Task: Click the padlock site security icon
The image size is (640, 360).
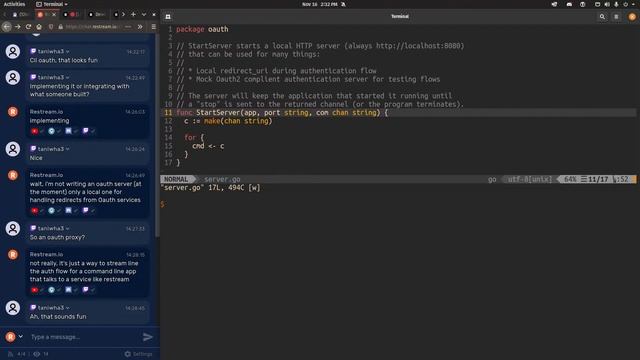Action: click(x=60, y=27)
